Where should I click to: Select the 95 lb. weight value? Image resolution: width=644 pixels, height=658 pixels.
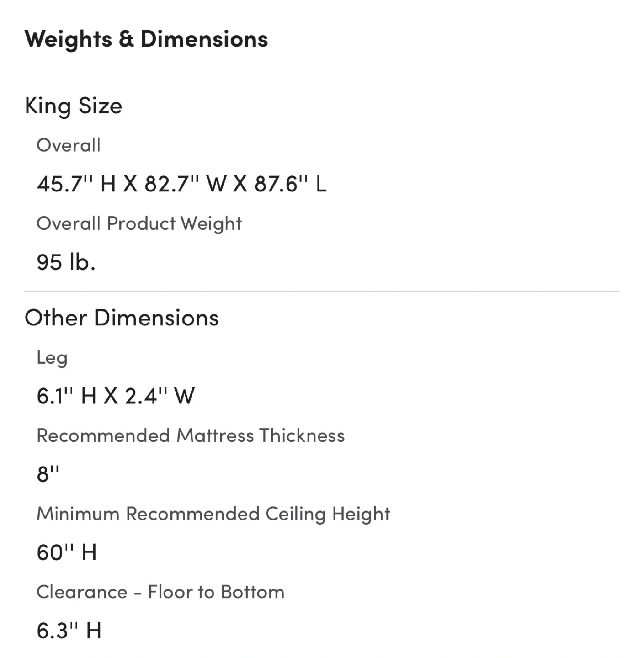tap(66, 262)
